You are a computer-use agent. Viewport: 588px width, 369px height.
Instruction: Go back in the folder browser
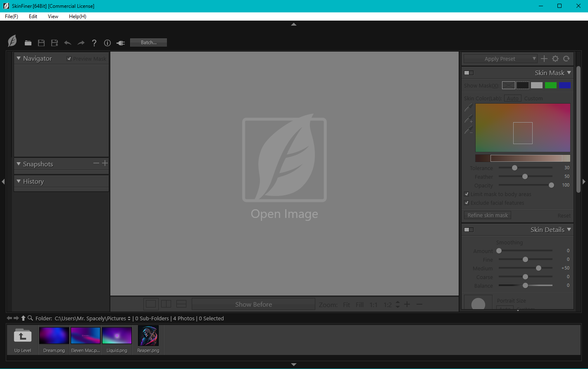10,318
